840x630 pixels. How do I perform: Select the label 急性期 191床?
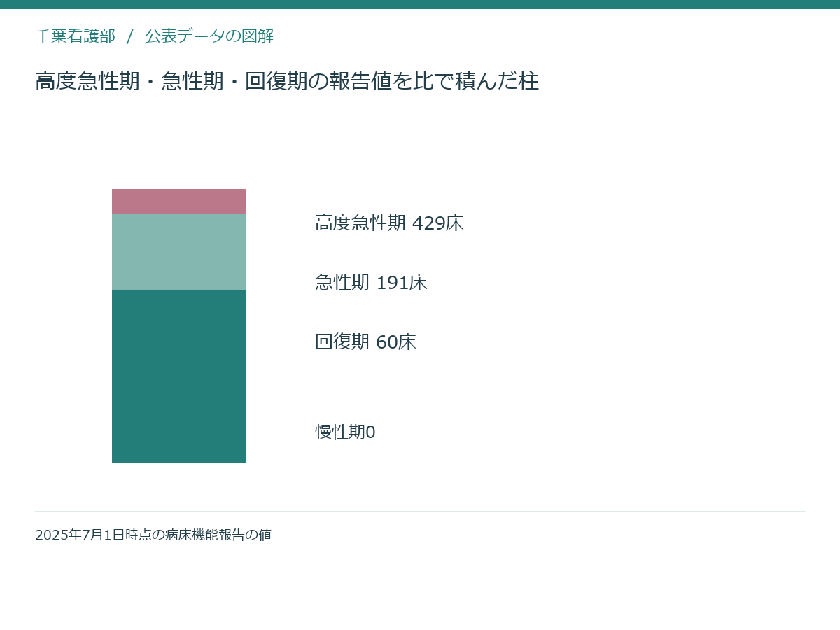tap(371, 283)
